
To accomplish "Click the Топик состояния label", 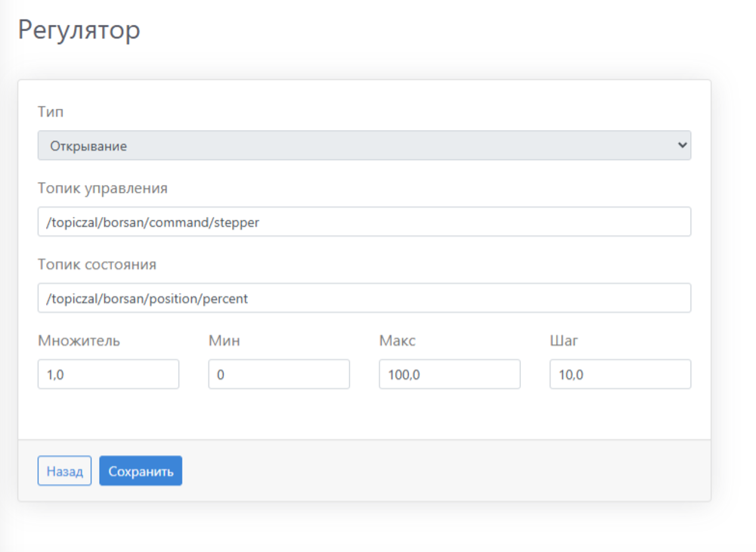I will point(97,265).
